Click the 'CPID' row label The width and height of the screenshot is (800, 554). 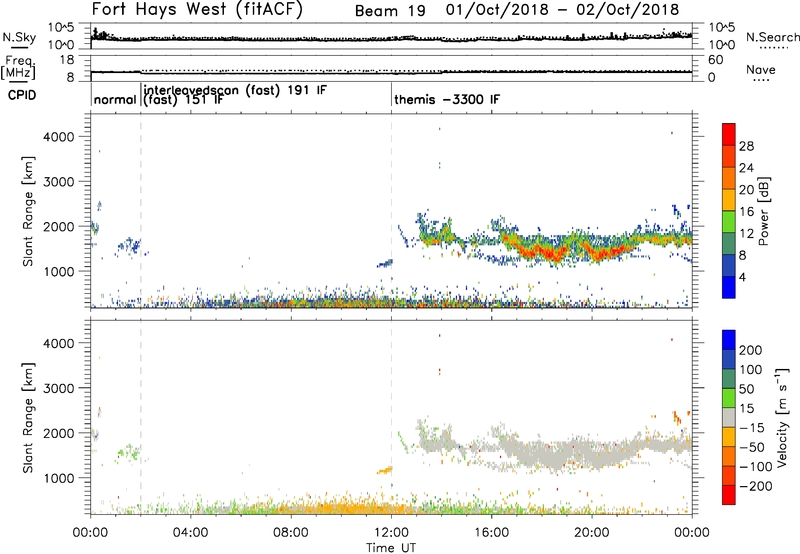click(x=22, y=95)
